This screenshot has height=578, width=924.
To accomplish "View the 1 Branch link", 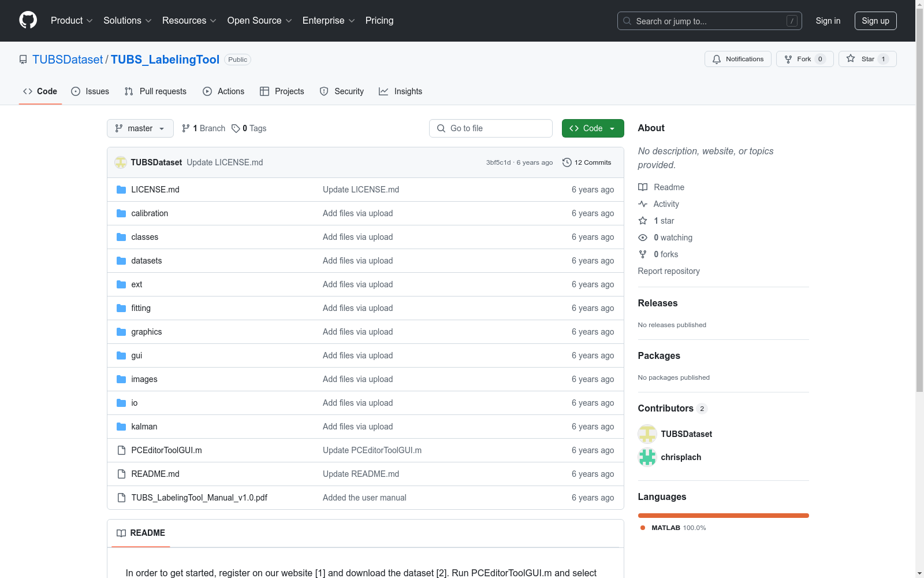I will 203,128.
